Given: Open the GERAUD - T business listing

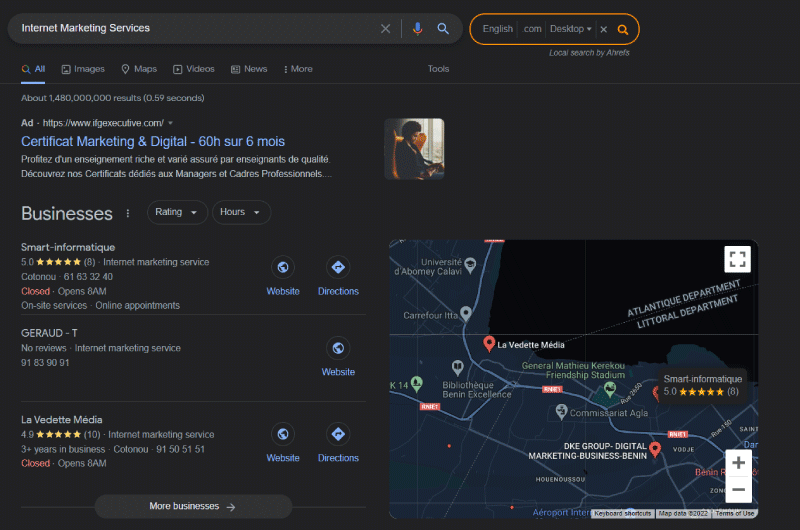Looking at the screenshot, I should tap(49, 333).
